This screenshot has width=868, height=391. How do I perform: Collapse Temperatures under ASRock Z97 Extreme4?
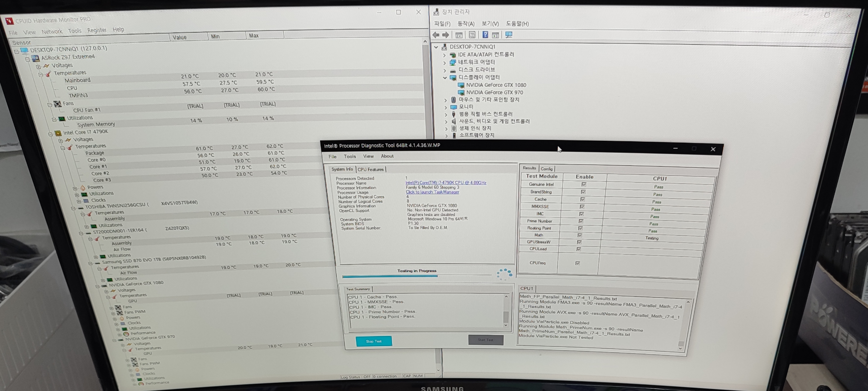40,75
